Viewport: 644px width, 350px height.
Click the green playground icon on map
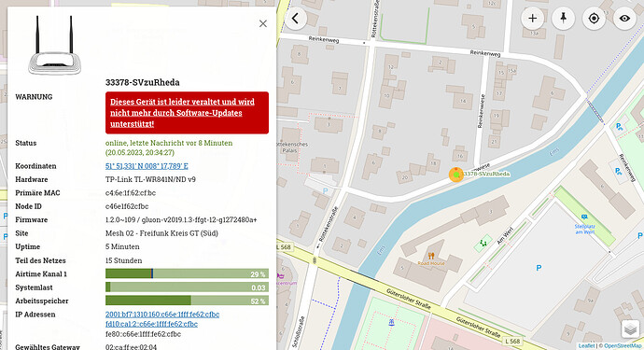pyautogui.click(x=483, y=244)
